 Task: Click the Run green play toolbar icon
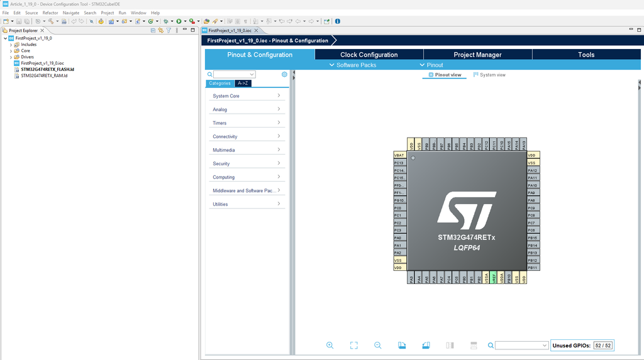(x=179, y=21)
